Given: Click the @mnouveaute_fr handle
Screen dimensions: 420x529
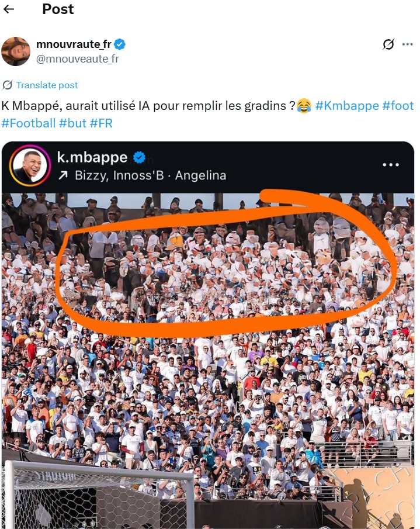Looking at the screenshot, I should click(78, 59).
